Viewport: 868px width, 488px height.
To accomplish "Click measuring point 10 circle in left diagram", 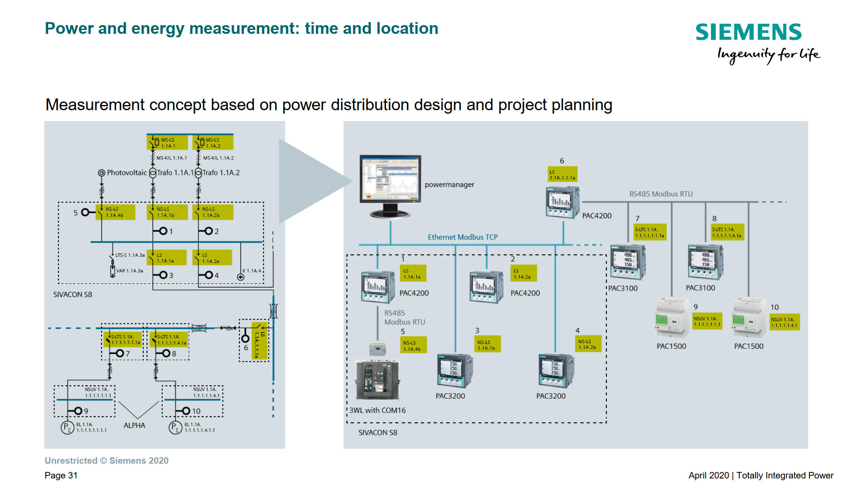I will [x=186, y=411].
